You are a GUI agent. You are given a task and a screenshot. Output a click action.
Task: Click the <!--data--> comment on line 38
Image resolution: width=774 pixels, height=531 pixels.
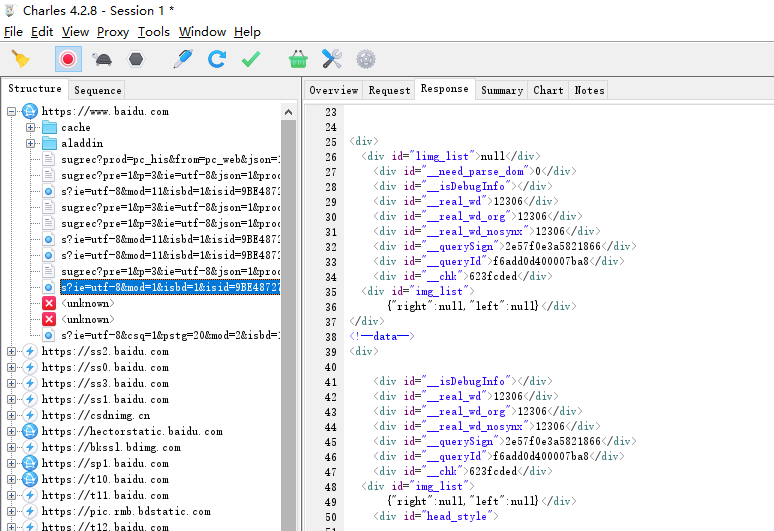click(382, 337)
